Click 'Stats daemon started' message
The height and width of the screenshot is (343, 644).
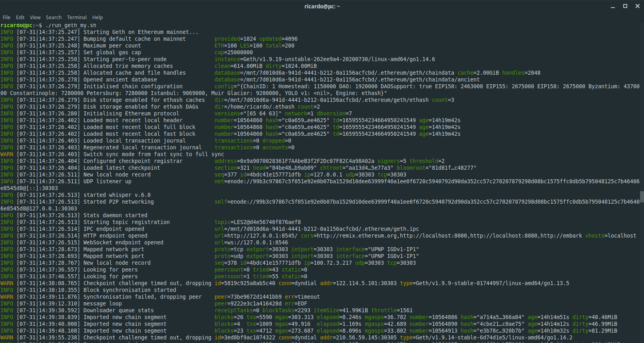pyautogui.click(x=115, y=215)
